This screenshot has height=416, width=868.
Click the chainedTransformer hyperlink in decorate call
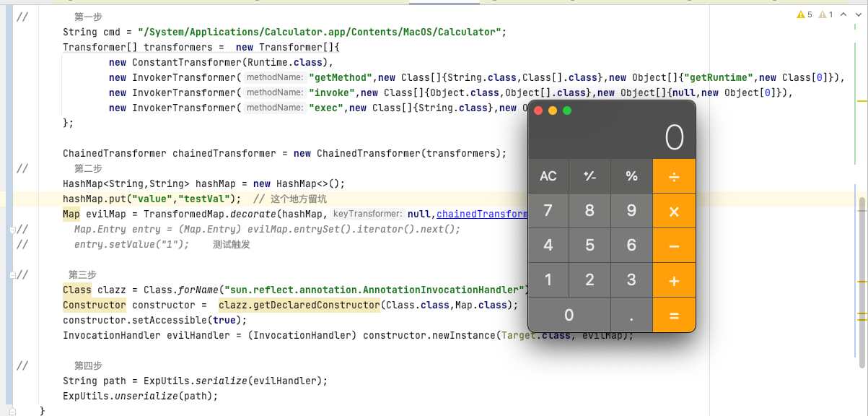(483, 214)
